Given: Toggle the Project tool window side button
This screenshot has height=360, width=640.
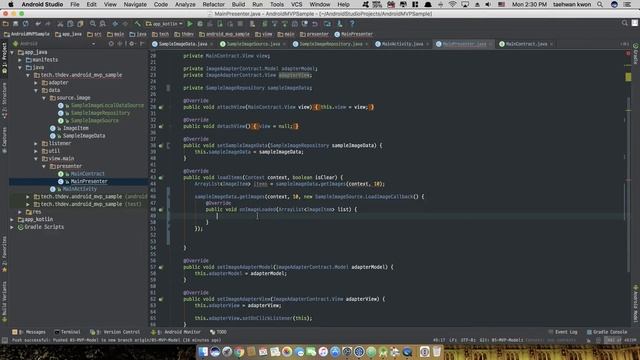Looking at the screenshot, I should coord(4,58).
